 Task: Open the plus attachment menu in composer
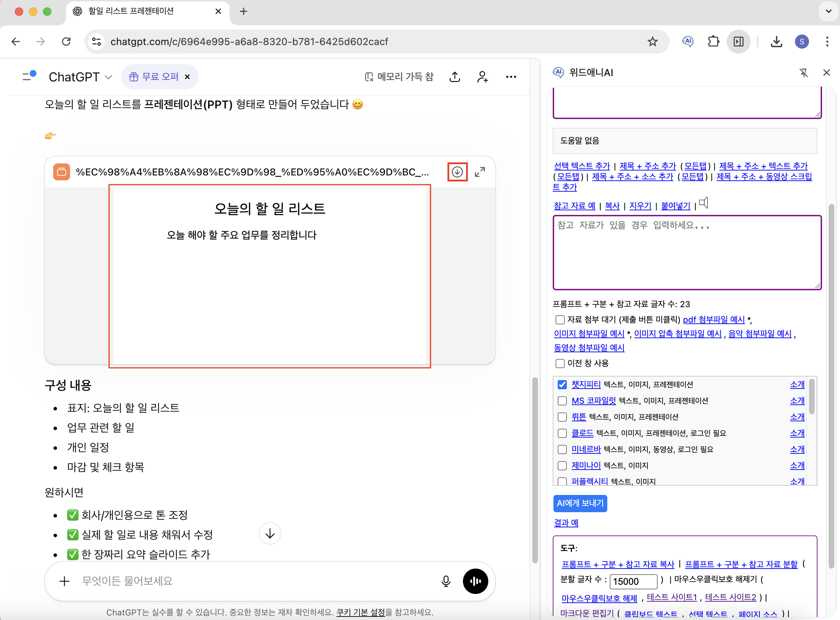[x=64, y=581]
